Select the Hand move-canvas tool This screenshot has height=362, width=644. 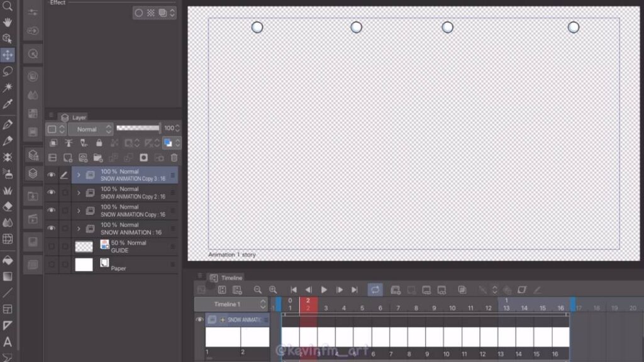tap(8, 22)
